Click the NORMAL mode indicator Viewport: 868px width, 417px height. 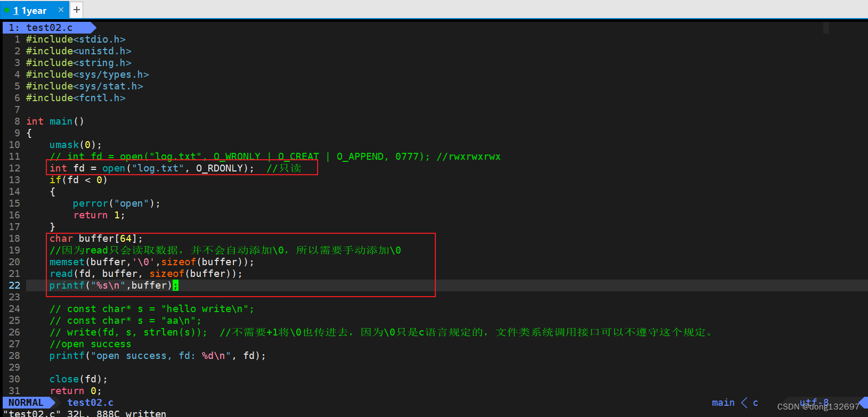(x=26, y=403)
